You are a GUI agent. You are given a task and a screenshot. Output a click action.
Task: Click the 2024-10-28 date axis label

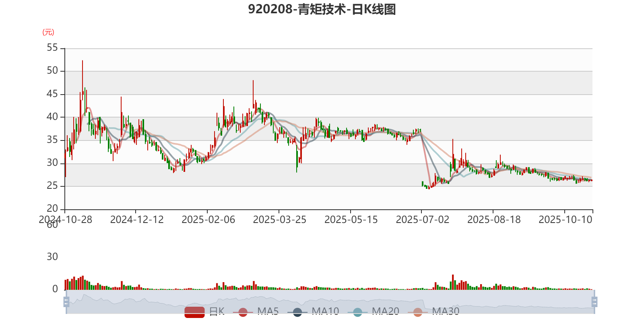65,219
